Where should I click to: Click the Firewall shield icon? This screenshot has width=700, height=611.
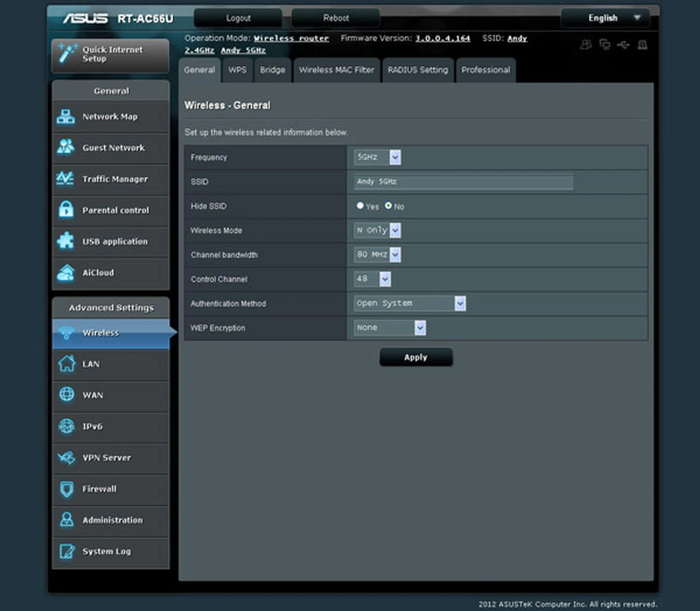point(66,489)
